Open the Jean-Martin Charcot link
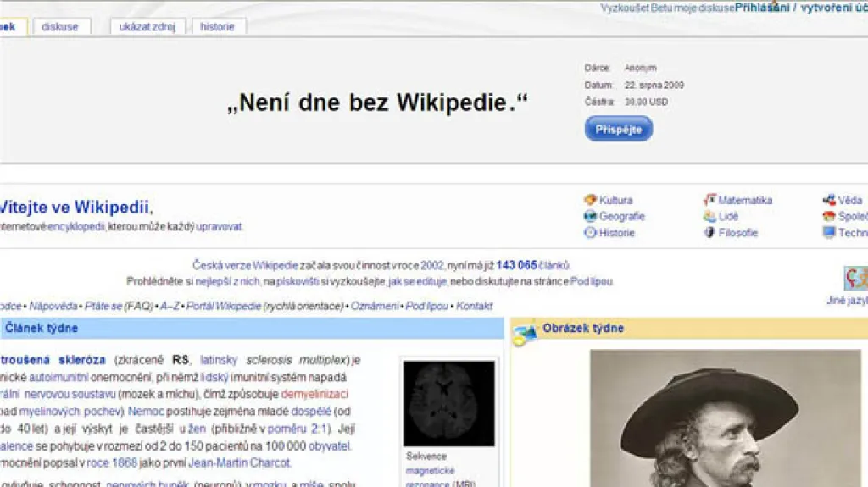The image size is (868, 487). point(239,462)
